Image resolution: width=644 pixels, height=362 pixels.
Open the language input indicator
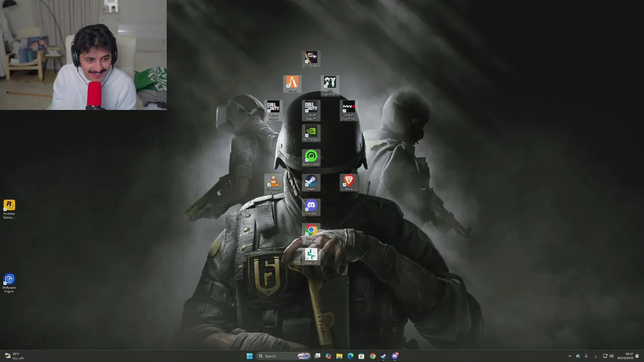coord(596,356)
